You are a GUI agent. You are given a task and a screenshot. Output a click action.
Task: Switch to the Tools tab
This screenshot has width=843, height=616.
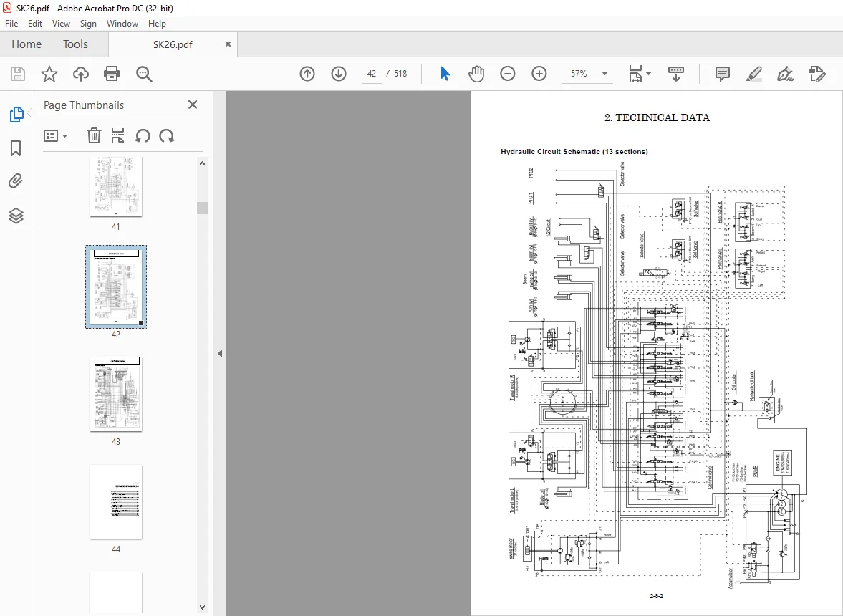click(75, 44)
